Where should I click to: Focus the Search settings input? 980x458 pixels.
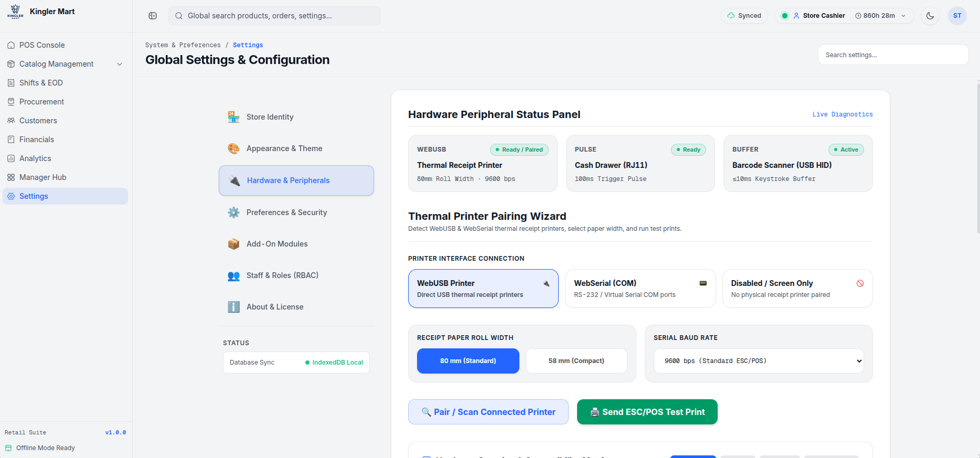(x=893, y=55)
